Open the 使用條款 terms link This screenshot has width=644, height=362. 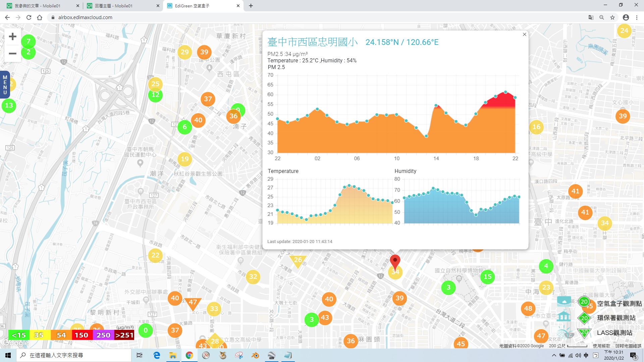(x=601, y=346)
